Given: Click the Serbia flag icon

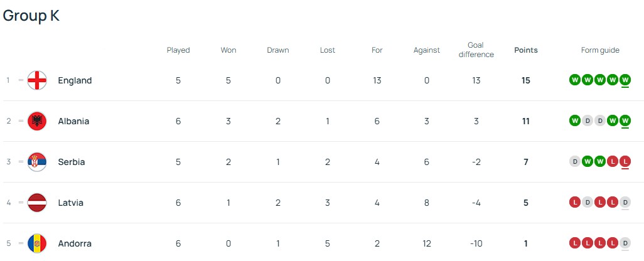Looking at the screenshot, I should pyautogui.click(x=37, y=162).
